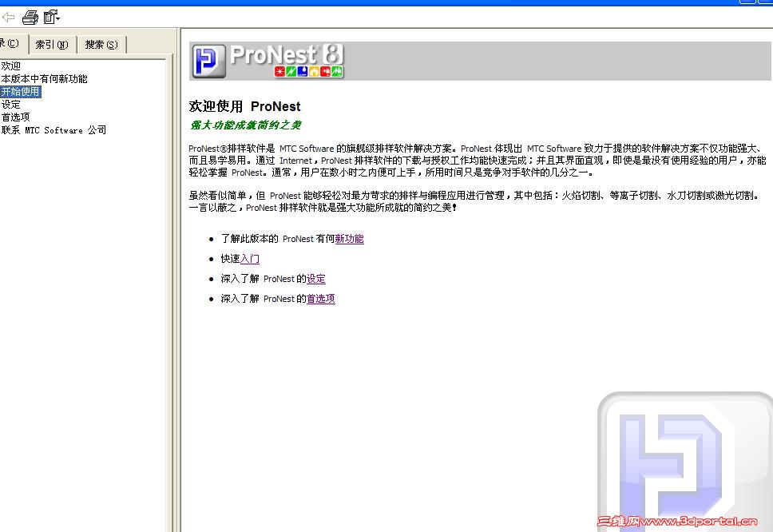The height and width of the screenshot is (532, 773).
Task: Open the 联系 MTC Software 公司 topic
Action: pos(54,130)
